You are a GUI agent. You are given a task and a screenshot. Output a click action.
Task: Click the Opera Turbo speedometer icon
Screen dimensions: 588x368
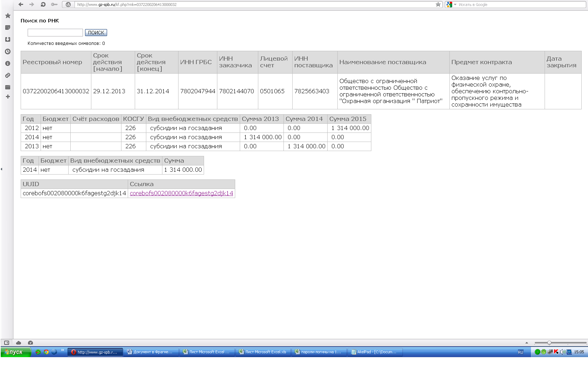[30, 343]
